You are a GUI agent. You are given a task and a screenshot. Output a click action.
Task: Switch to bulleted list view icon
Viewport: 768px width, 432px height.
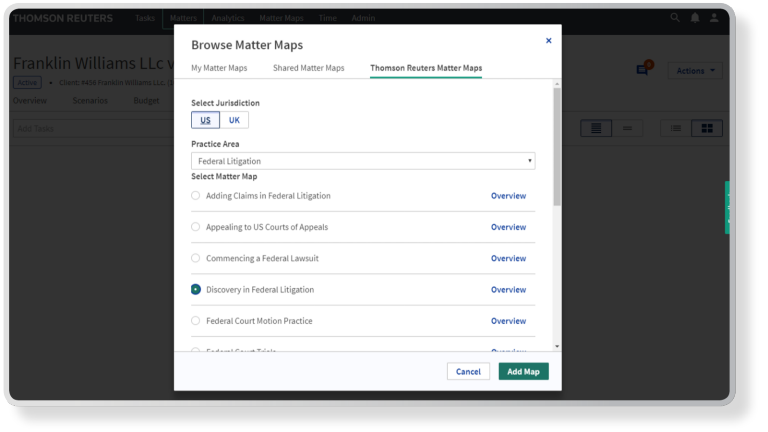tap(676, 128)
